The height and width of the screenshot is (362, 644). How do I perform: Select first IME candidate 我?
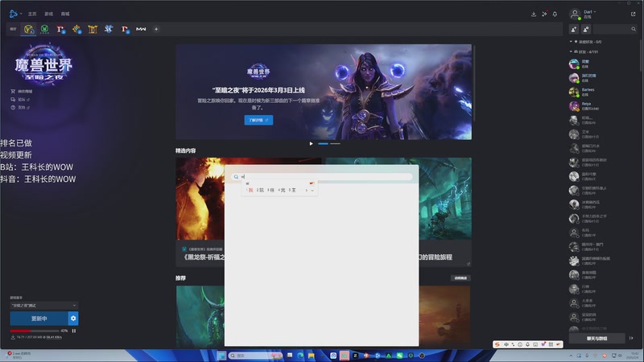pyautogui.click(x=250, y=191)
